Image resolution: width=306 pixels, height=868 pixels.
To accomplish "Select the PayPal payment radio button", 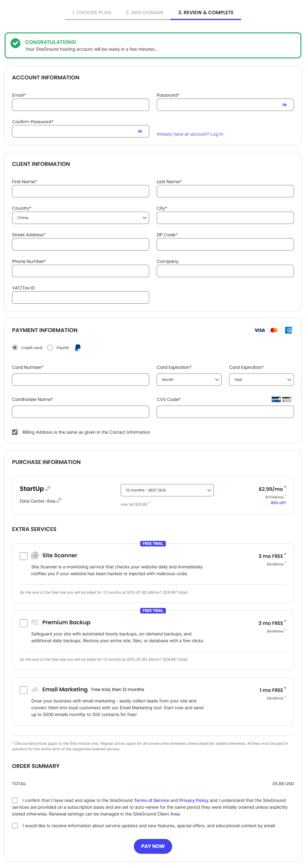I will [50, 348].
